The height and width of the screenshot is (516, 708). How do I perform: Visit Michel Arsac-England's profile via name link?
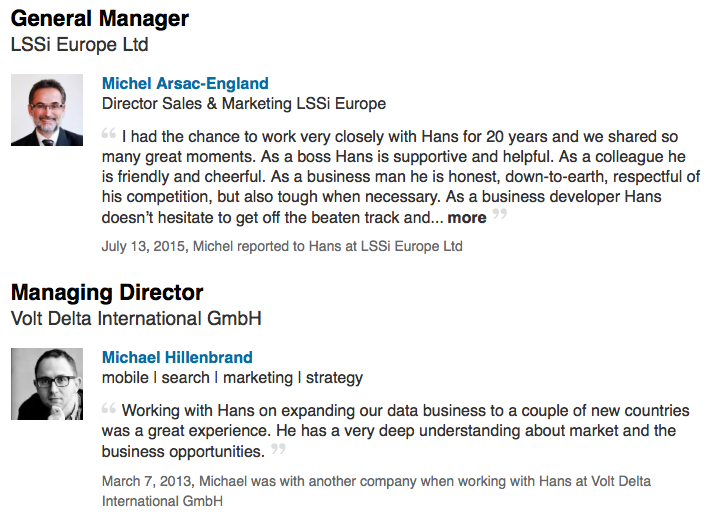(x=185, y=84)
